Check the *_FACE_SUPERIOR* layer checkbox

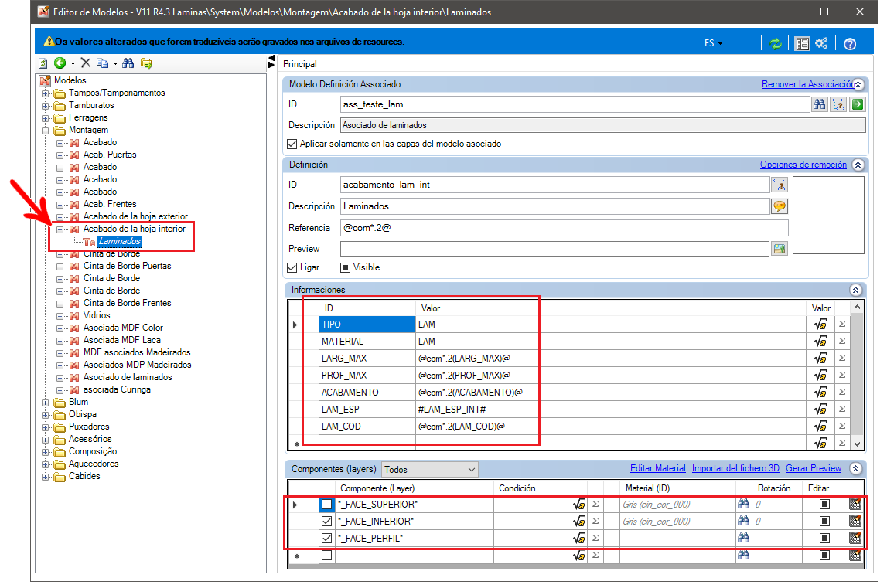(327, 505)
